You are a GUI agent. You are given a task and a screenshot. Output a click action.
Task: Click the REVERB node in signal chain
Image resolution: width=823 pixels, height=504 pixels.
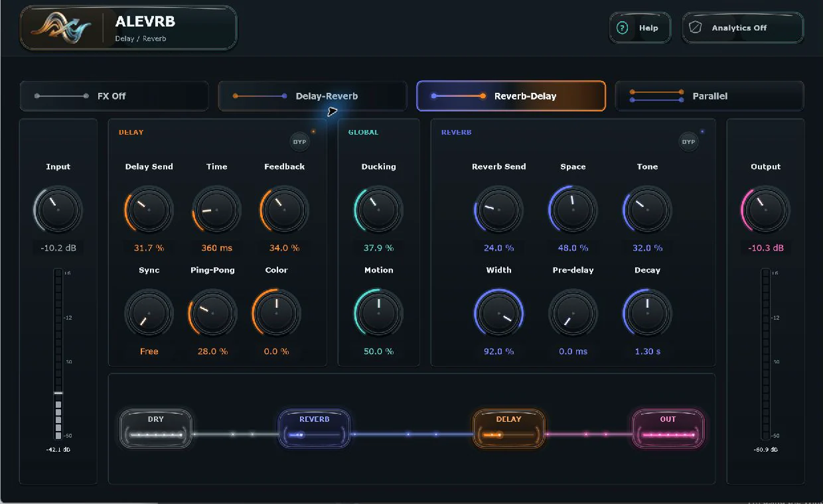coord(314,428)
